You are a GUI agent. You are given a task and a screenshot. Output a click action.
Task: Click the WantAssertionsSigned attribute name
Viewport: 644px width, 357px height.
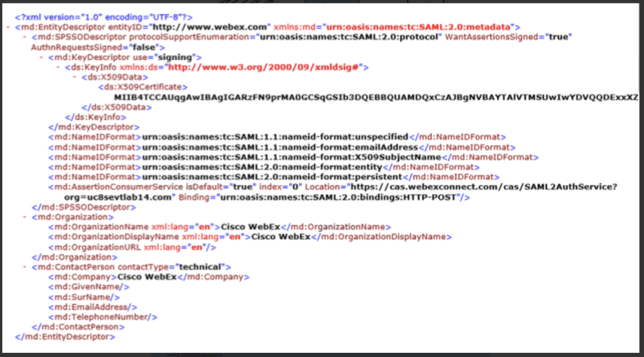pyautogui.click(x=491, y=37)
